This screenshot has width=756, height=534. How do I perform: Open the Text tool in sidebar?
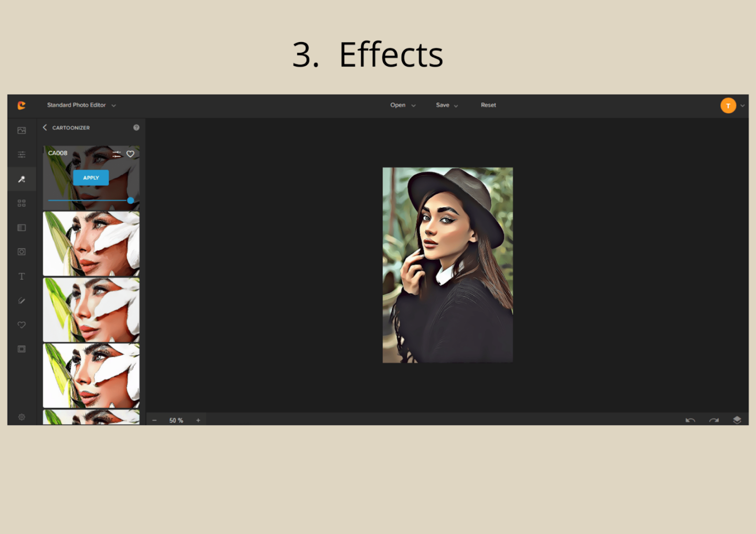coord(22,276)
